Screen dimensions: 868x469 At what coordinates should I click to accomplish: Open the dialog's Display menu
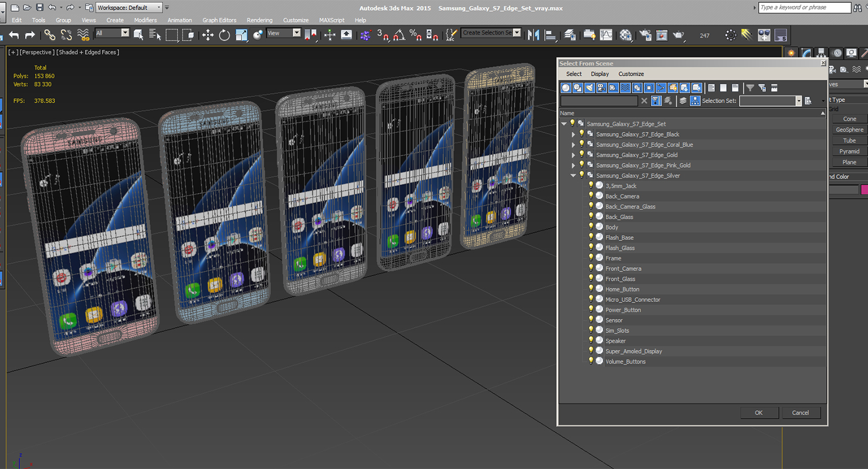pos(600,74)
